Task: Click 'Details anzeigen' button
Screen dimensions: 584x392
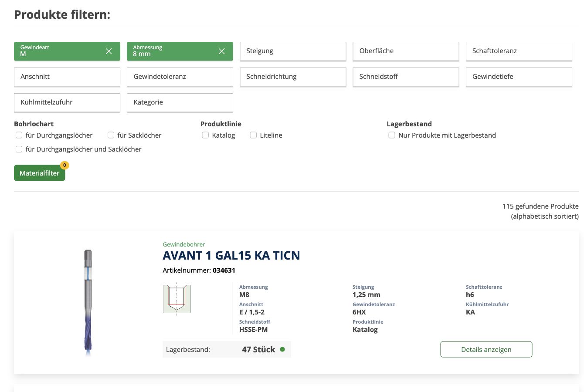Action: point(486,349)
